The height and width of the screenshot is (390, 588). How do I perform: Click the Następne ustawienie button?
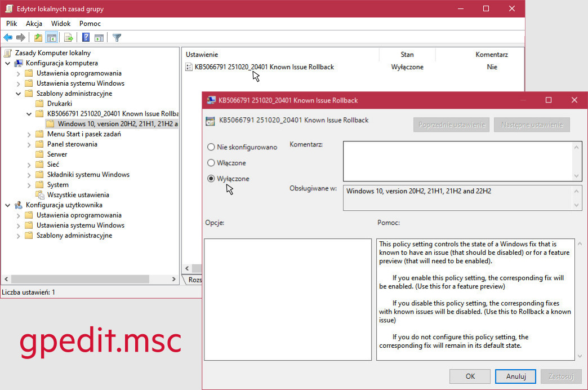click(x=532, y=125)
